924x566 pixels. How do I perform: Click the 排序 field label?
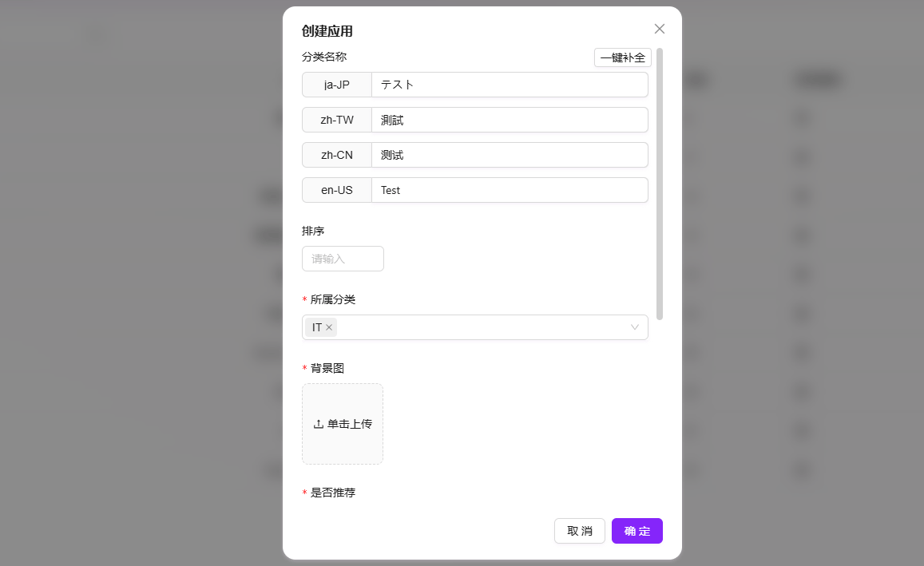[313, 231]
